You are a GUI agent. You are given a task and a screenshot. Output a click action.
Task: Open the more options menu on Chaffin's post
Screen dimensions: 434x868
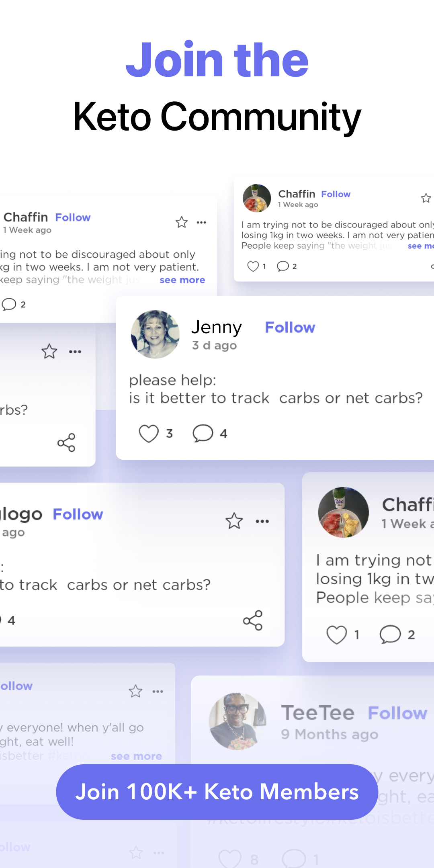[x=201, y=222]
